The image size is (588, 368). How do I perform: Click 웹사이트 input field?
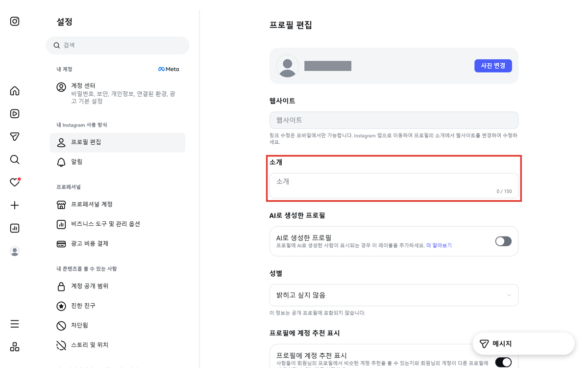394,120
